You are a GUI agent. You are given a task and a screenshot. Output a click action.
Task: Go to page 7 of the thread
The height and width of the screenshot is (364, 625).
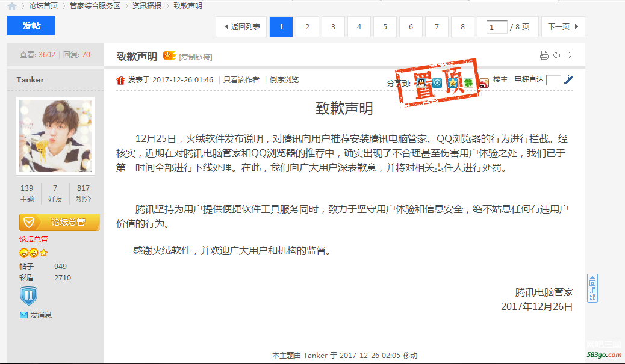[437, 26]
